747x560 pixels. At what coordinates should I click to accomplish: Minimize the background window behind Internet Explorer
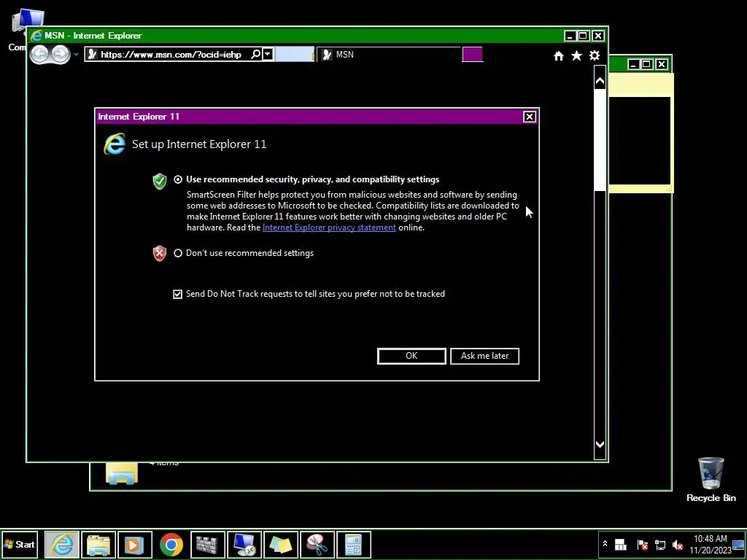(633, 64)
